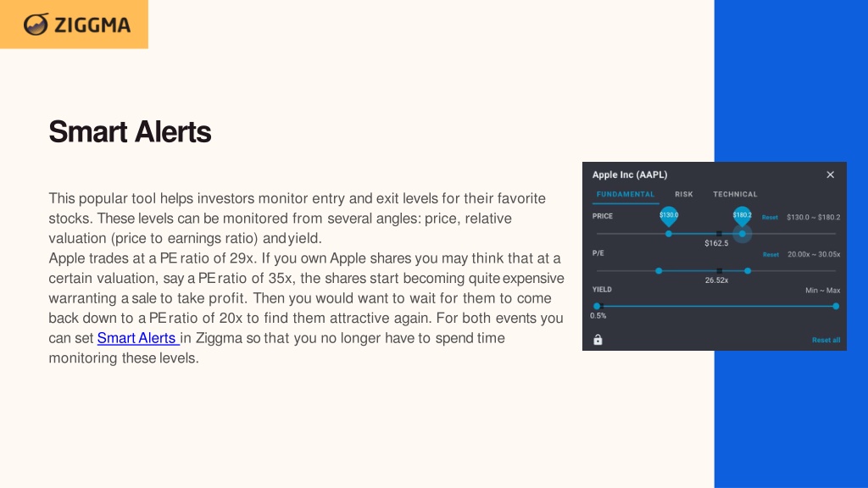Click Reset all in the panel

pos(826,340)
